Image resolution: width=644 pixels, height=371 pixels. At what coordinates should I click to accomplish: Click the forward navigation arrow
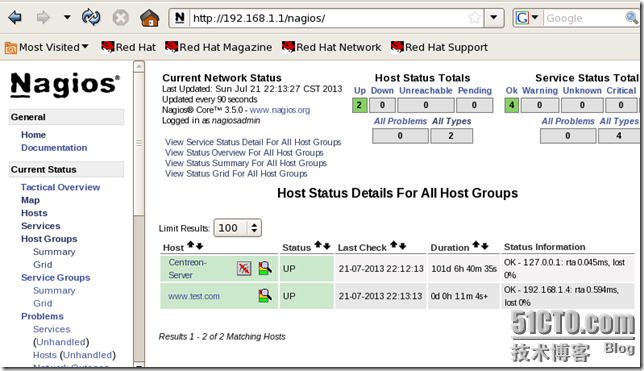coord(43,18)
